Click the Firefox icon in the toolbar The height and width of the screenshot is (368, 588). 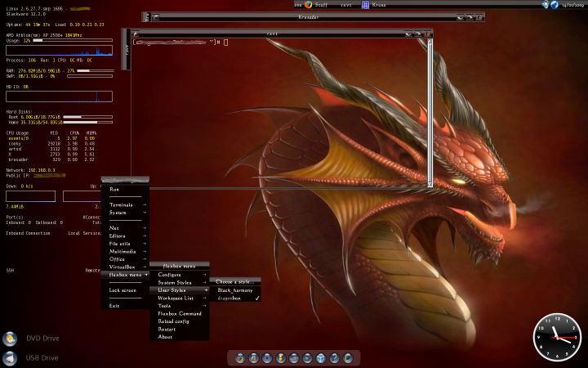(308, 5)
